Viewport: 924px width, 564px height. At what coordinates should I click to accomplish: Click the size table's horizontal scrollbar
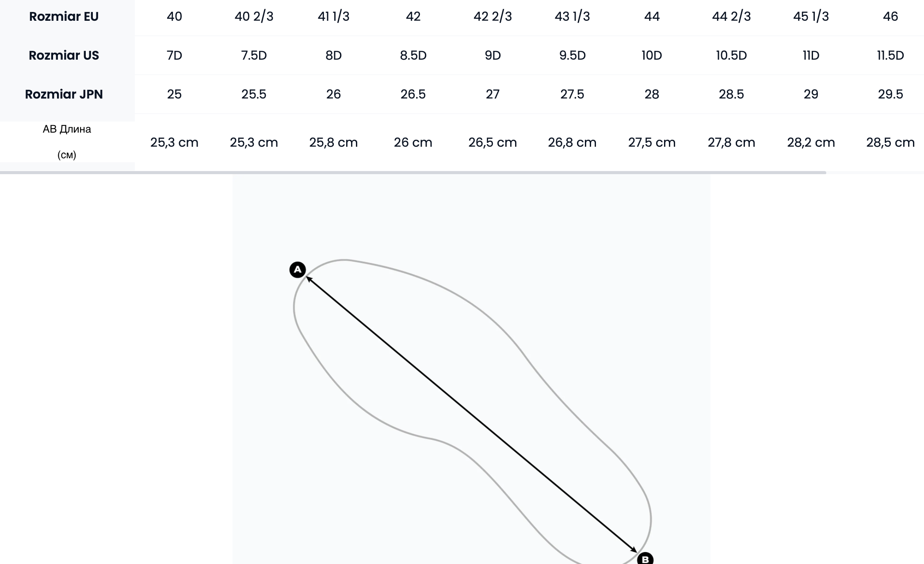[x=412, y=172]
